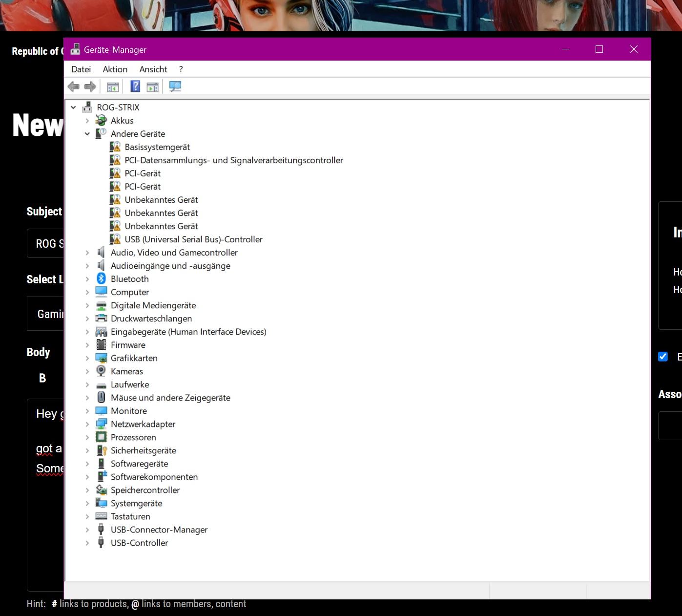Select the first Unbekanntes Gerät entry
682x616 pixels.
pyautogui.click(x=161, y=199)
